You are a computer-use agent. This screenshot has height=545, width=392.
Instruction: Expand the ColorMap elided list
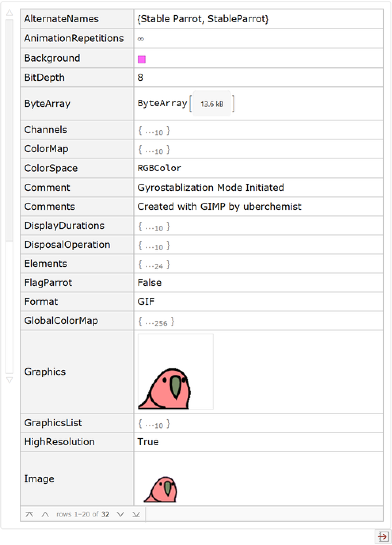point(154,150)
